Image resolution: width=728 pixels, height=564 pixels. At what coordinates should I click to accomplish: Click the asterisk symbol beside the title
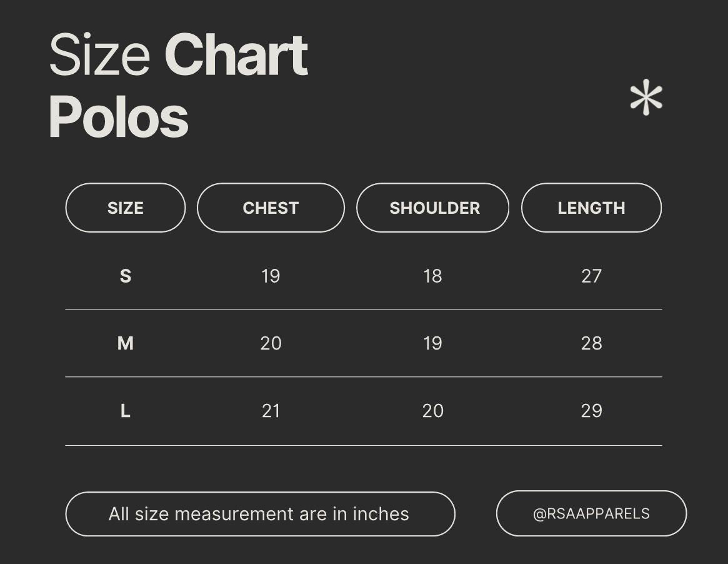click(646, 99)
